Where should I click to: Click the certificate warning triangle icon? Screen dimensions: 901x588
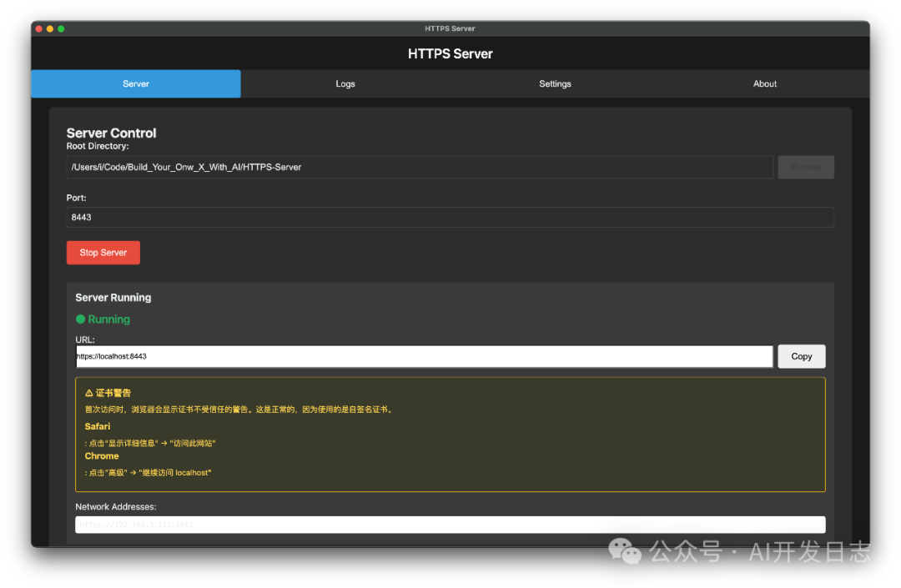tap(89, 393)
